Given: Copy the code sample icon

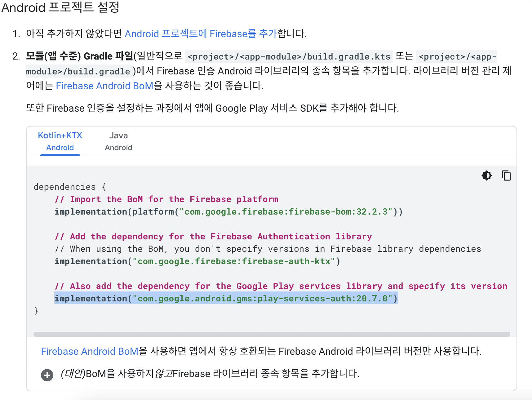Looking at the screenshot, I should point(506,176).
